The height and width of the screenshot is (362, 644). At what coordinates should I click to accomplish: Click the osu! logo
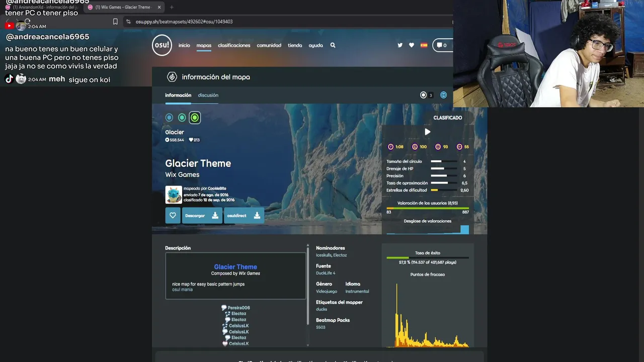[162, 45]
